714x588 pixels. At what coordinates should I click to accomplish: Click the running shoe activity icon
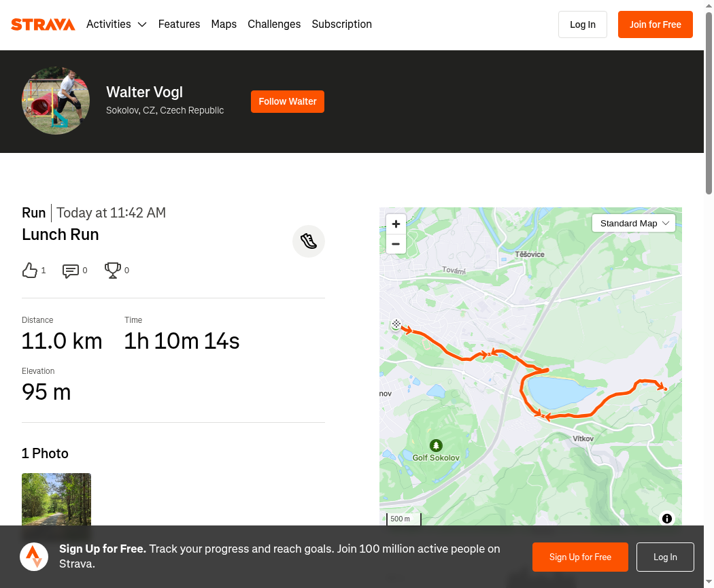[x=309, y=241]
